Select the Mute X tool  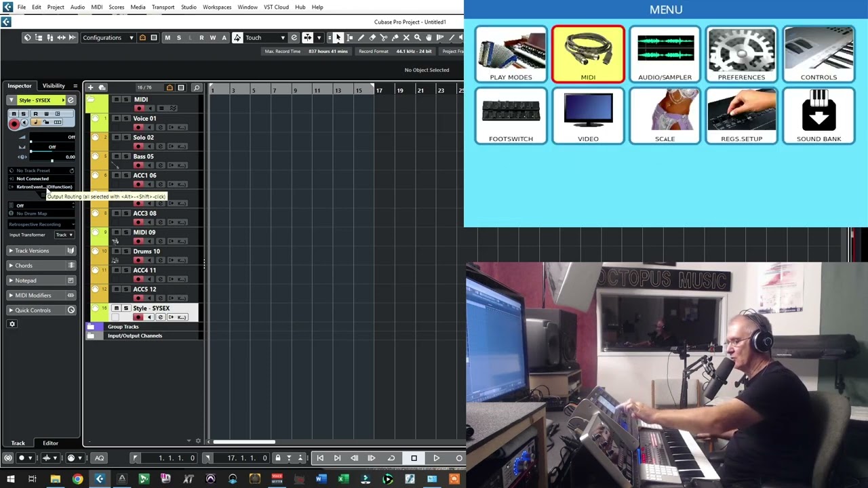tap(406, 37)
